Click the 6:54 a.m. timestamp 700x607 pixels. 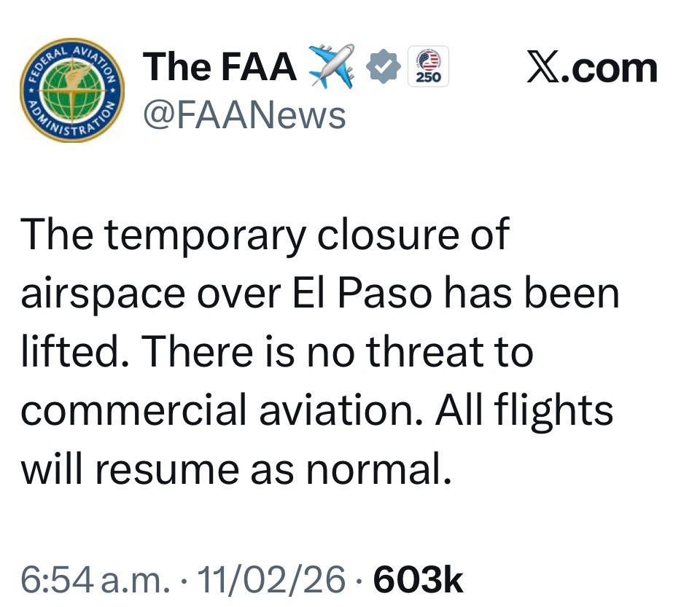tap(95, 579)
